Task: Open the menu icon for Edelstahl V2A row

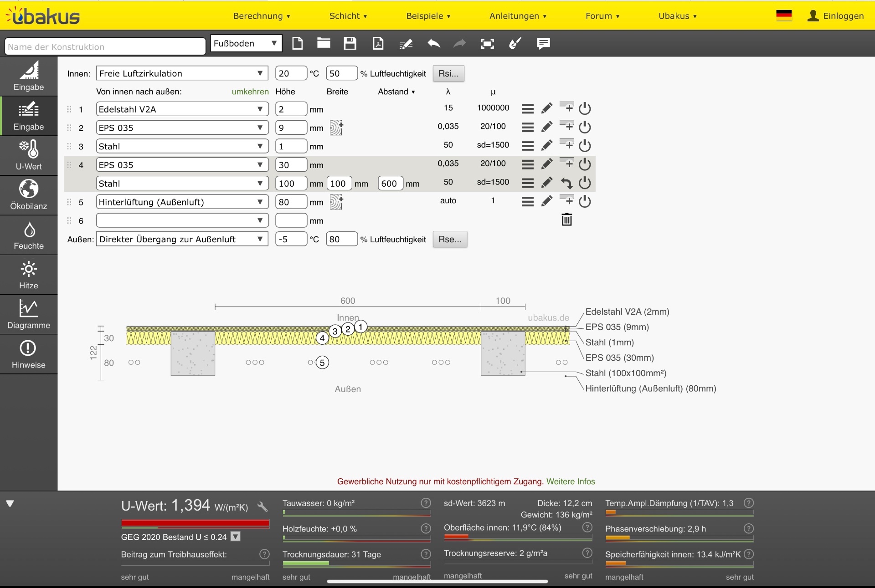Action: tap(528, 108)
